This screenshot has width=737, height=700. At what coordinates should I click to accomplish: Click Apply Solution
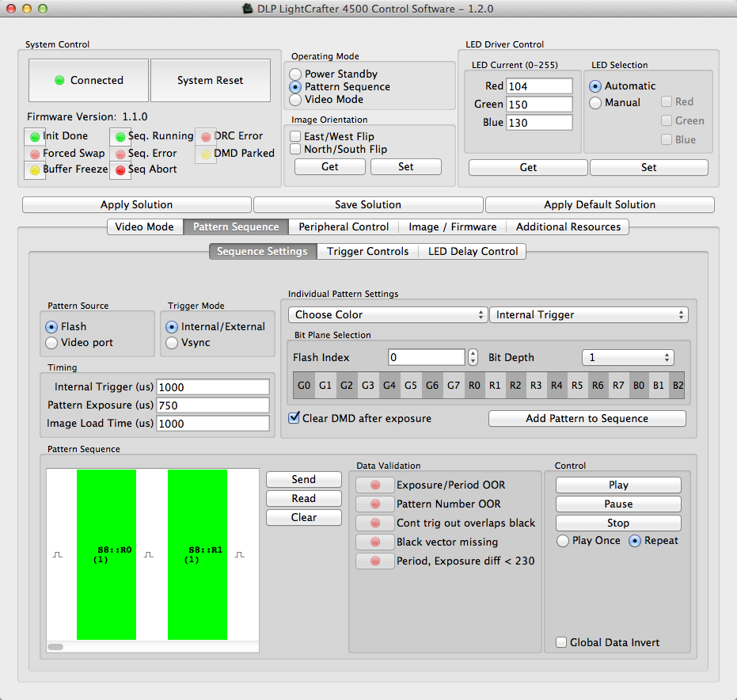pyautogui.click(x=136, y=204)
